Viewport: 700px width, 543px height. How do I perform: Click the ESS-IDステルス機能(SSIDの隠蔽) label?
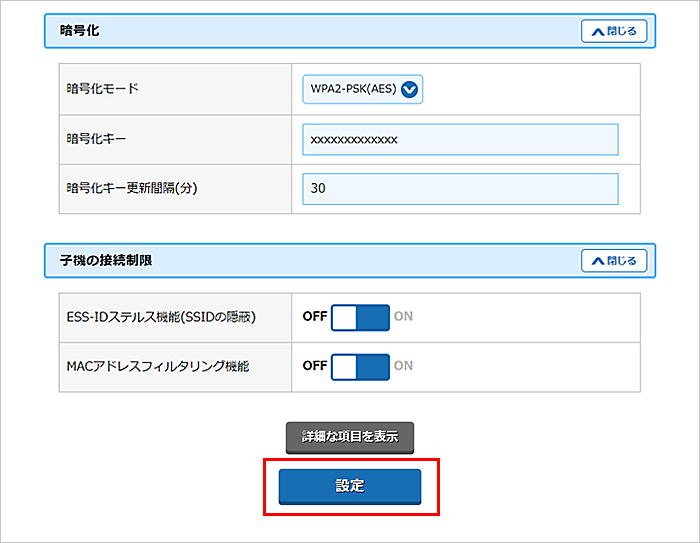[x=161, y=317]
